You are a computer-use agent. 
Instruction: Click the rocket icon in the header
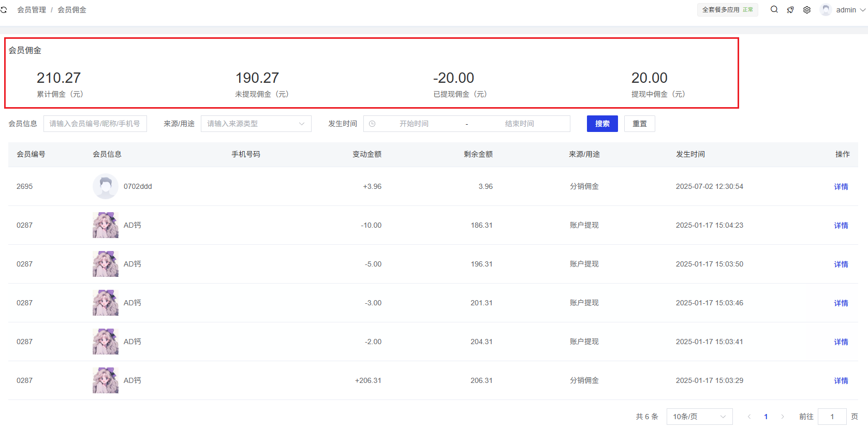(790, 10)
